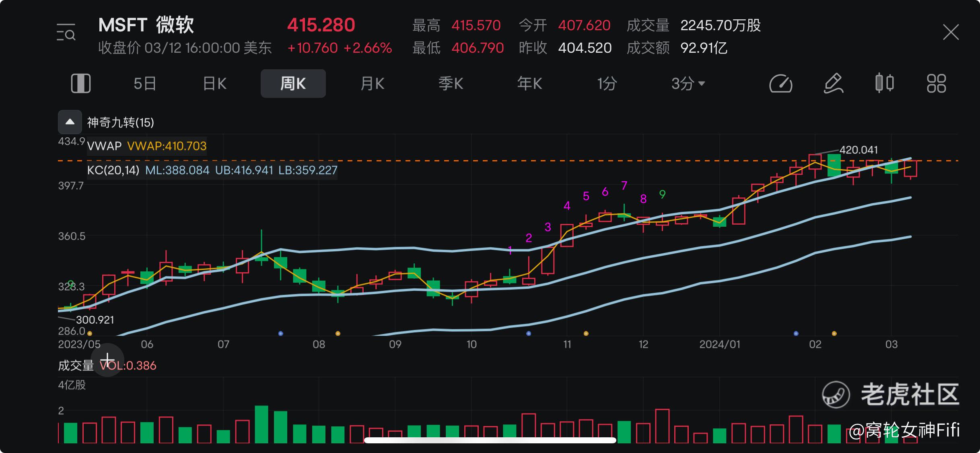Screen dimensions: 980x453
Task: Tap the magenta 1 sequence marker
Action: click(x=510, y=250)
